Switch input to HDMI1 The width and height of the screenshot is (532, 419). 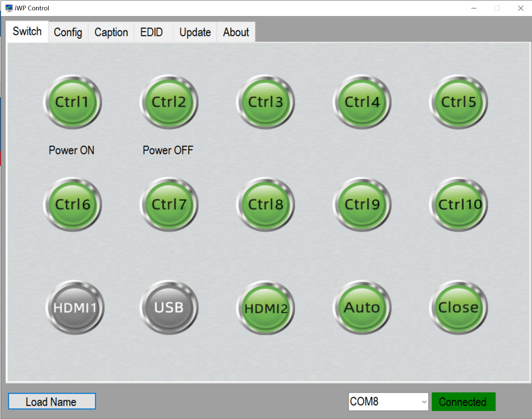click(75, 307)
